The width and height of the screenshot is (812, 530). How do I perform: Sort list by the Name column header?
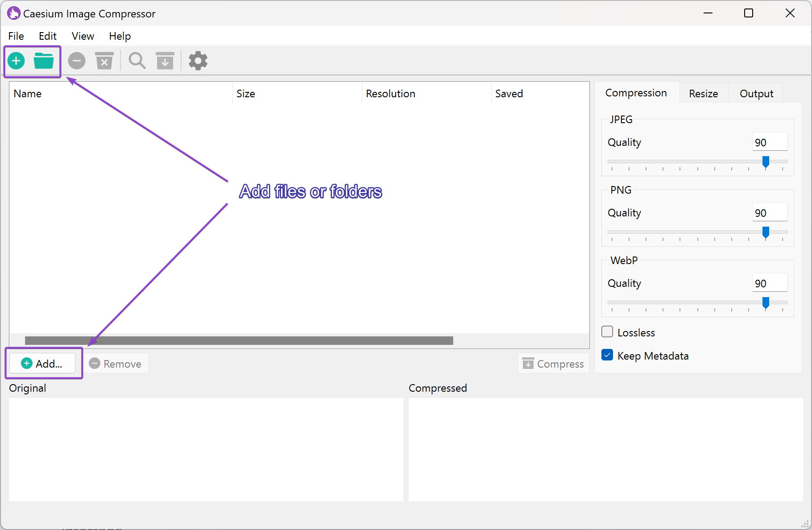(x=120, y=94)
